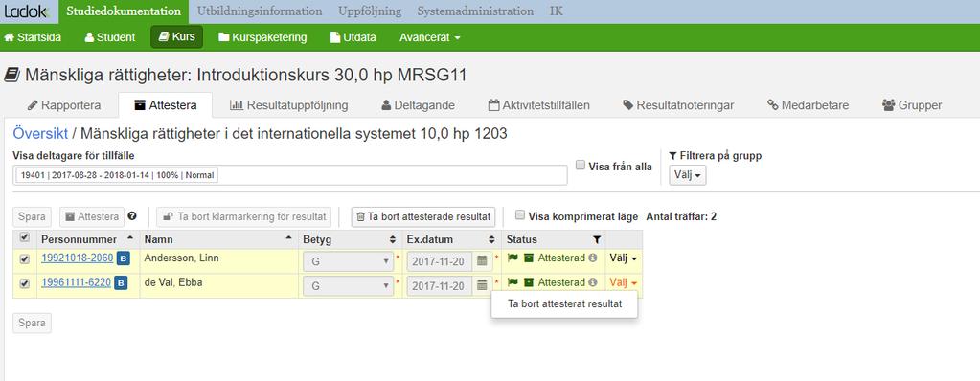The height and width of the screenshot is (381, 980).
Task: Open personnummer link 19961111-6220
Action: pyautogui.click(x=77, y=282)
